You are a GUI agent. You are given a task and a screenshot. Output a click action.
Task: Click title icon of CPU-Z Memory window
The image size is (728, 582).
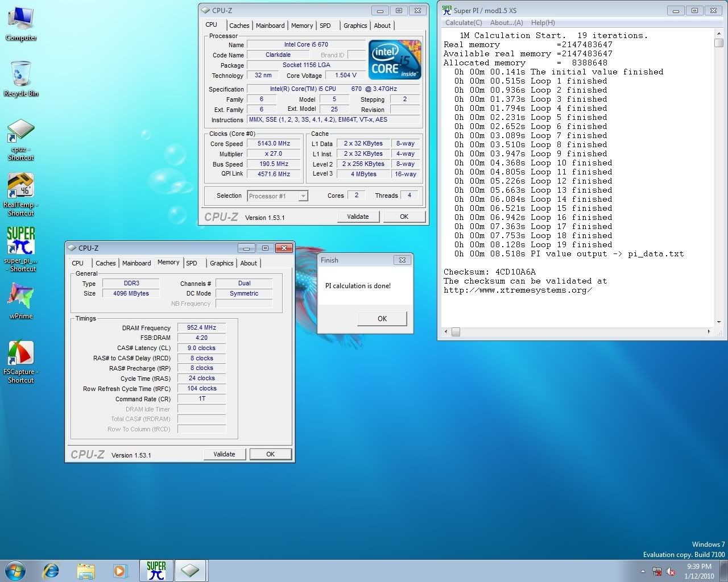pyautogui.click(x=72, y=248)
